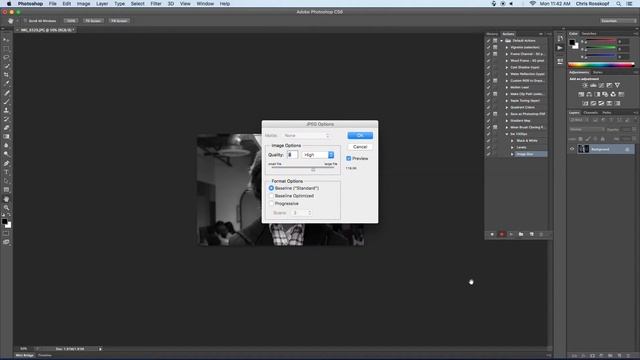This screenshot has height=360, width=640.
Task: Click the red Record button in Actions panel
Action: pyautogui.click(x=502, y=234)
